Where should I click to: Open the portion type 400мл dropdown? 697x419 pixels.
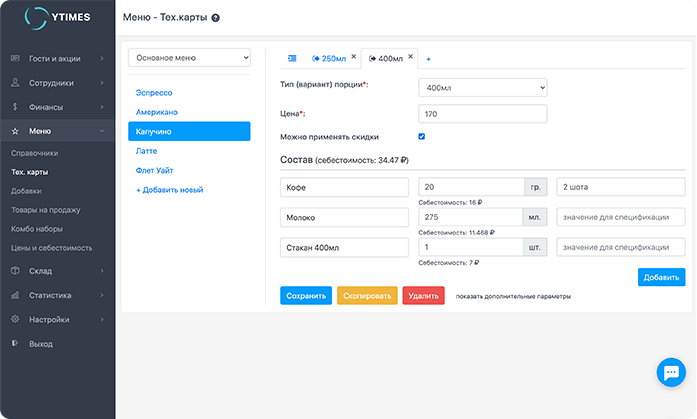point(482,88)
